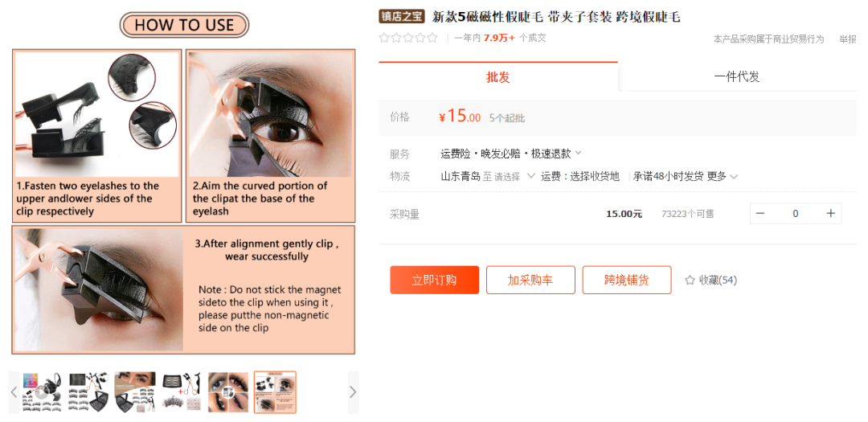
Task: Click the 加采购车 button
Action: 530,281
